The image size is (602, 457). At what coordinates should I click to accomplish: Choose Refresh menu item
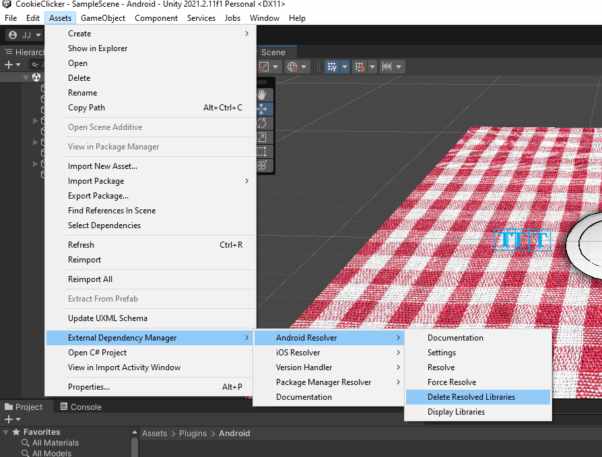(150, 245)
